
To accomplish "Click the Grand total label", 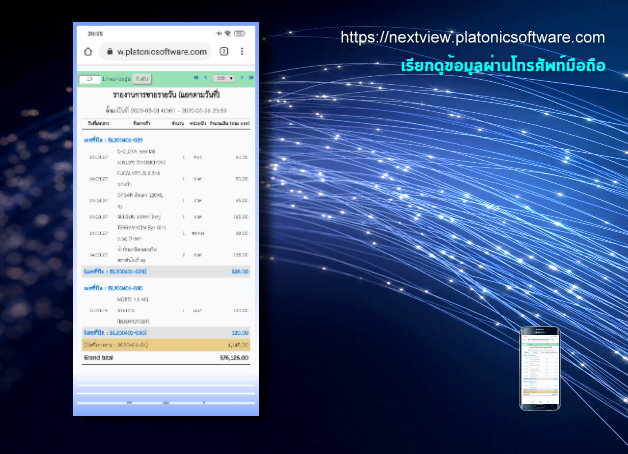I will 99,358.
